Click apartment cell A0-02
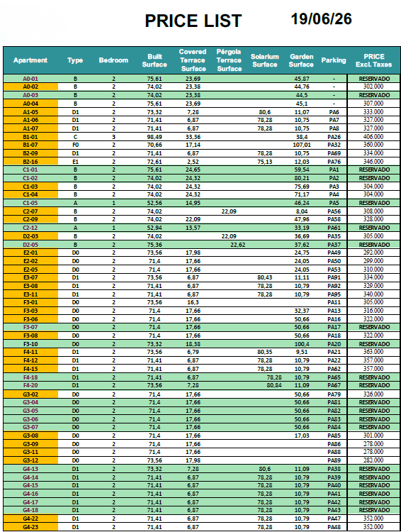The width and height of the screenshot is (401, 532). pyautogui.click(x=30, y=87)
